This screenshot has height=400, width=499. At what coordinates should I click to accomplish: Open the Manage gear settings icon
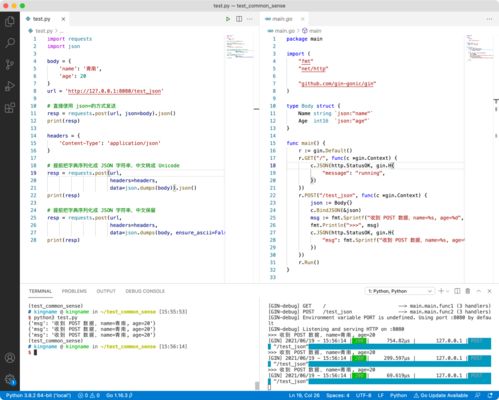tap(10, 379)
